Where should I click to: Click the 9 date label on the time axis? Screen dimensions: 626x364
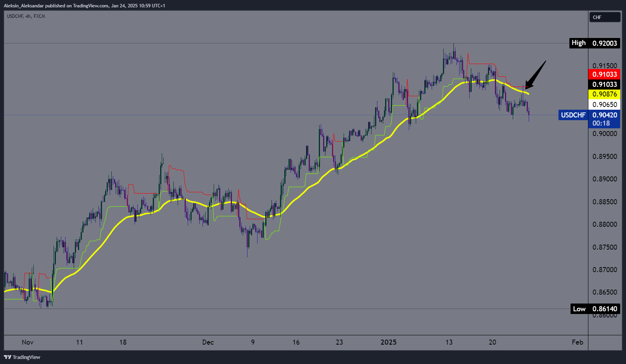(253, 342)
